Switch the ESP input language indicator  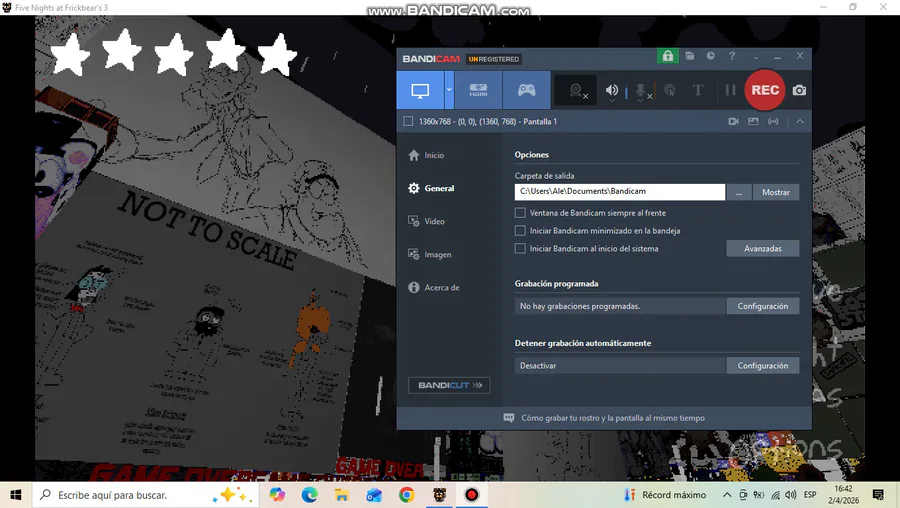(810, 495)
